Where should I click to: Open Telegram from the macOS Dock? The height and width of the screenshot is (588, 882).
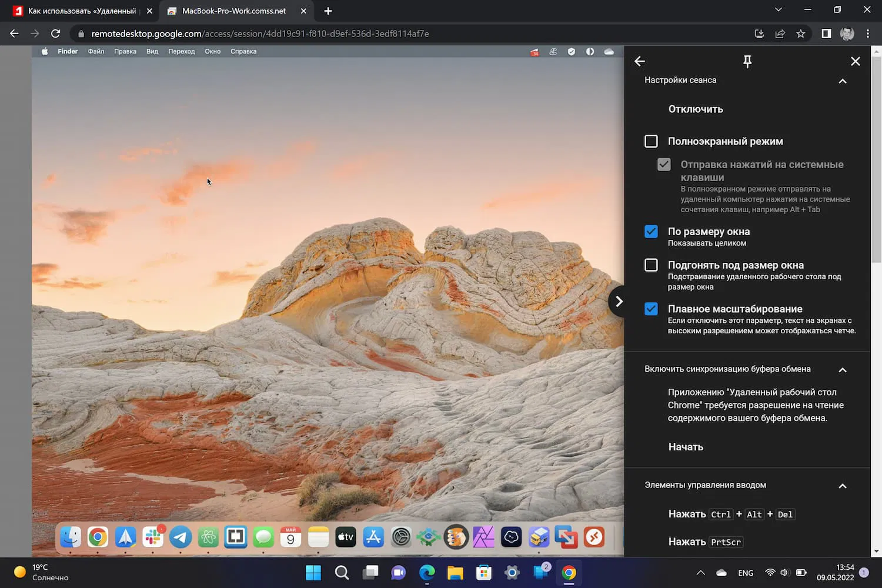click(x=181, y=537)
